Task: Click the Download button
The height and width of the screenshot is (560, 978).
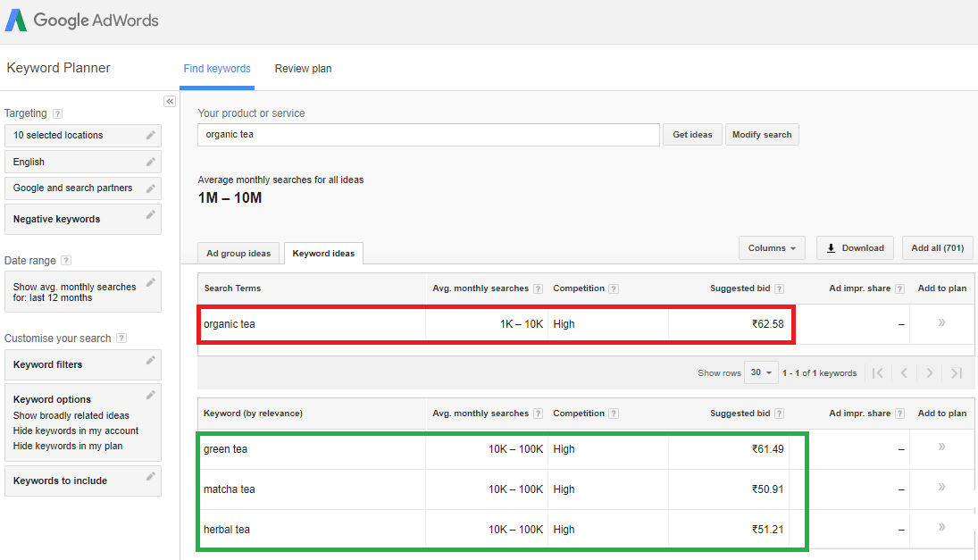Action: tap(855, 247)
